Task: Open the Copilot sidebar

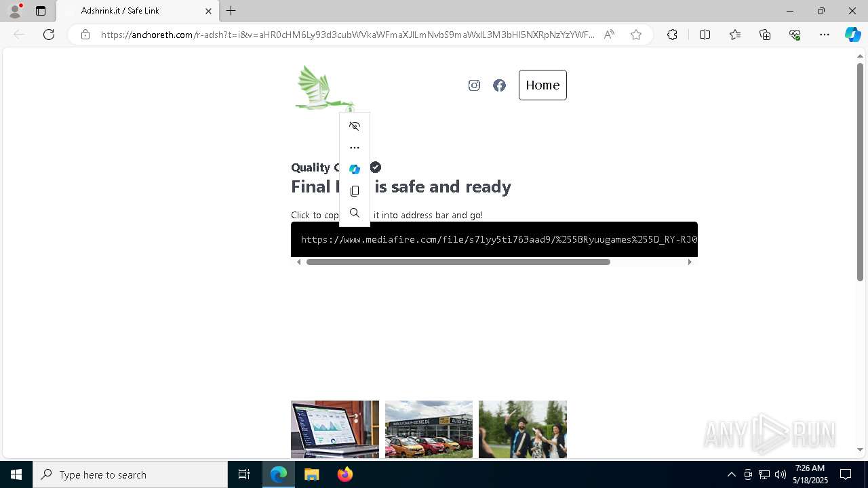Action: tap(852, 35)
